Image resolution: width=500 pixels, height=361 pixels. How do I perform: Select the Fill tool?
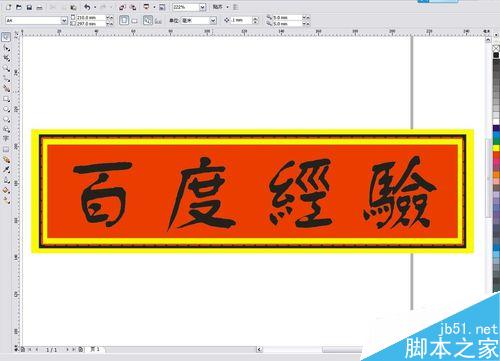click(x=6, y=190)
